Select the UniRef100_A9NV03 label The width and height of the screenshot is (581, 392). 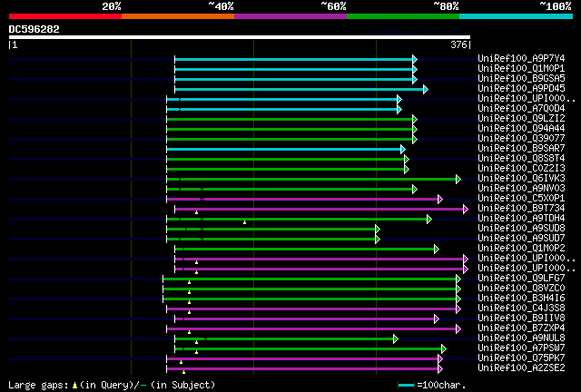tap(521, 189)
